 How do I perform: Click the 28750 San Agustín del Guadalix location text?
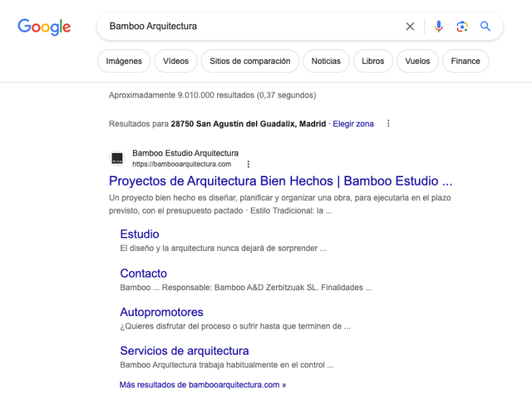point(248,124)
